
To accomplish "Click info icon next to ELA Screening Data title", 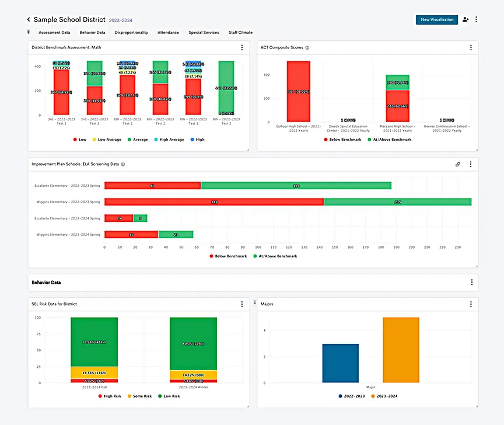I will 123,165.
